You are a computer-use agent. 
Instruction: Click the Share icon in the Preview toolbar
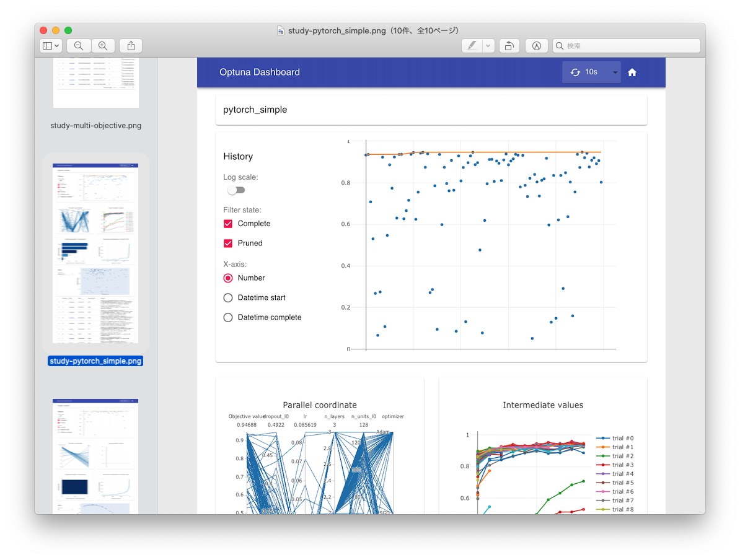click(x=130, y=45)
